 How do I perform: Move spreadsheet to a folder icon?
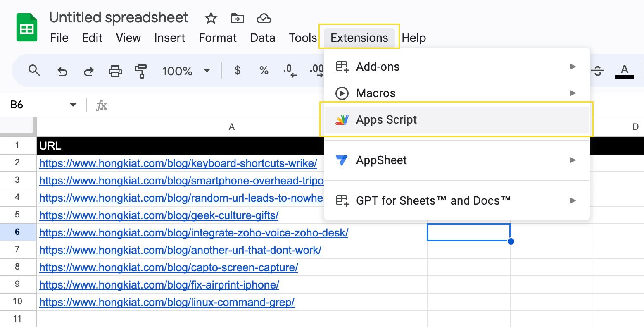coord(237,18)
